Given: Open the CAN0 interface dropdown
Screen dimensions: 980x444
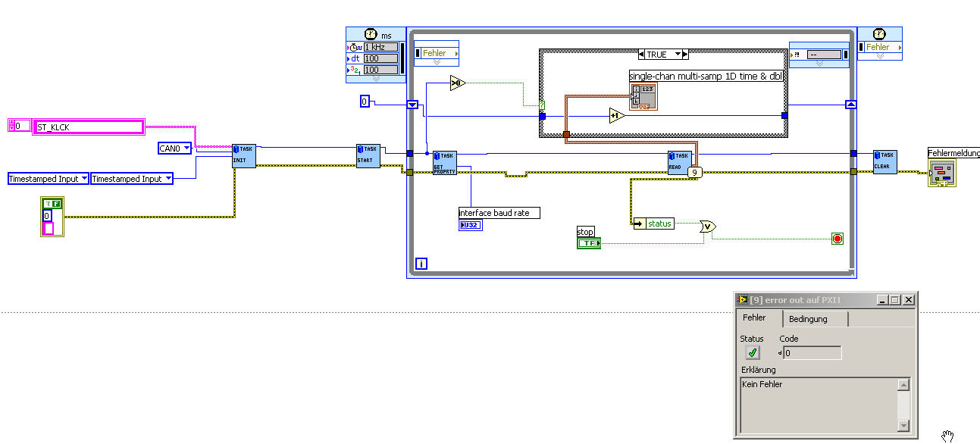Looking at the screenshot, I should (x=174, y=149).
